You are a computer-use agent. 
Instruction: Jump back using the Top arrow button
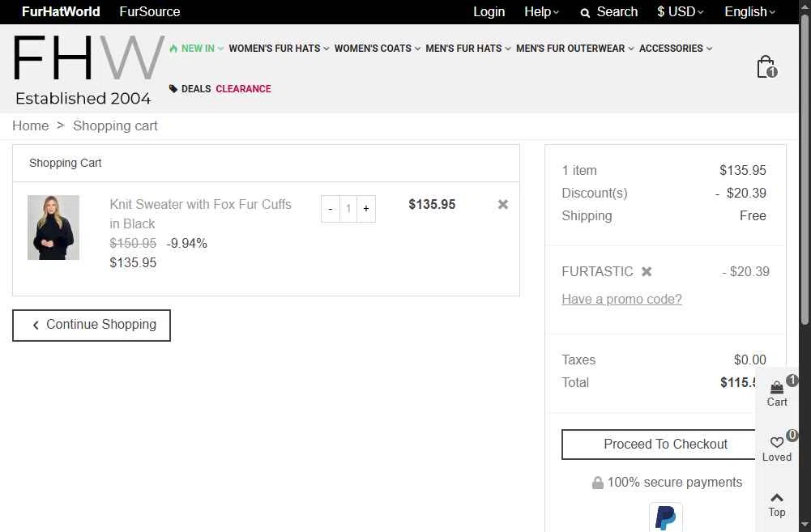(x=777, y=504)
